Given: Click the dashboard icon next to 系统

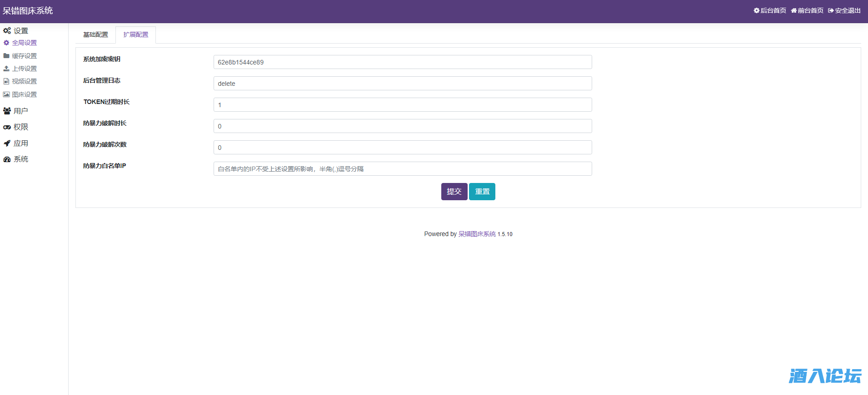Looking at the screenshot, I should pos(7,159).
